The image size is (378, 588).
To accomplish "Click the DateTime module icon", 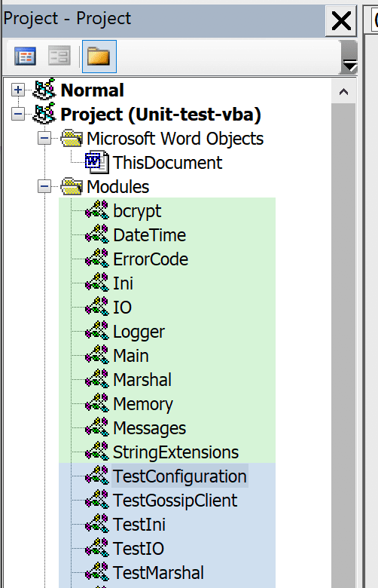I will click(97, 234).
